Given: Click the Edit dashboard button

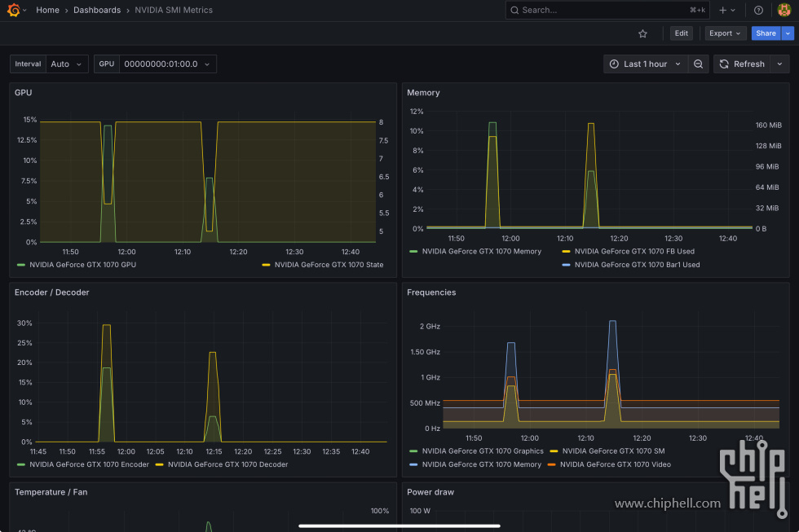Looking at the screenshot, I should click(x=682, y=33).
